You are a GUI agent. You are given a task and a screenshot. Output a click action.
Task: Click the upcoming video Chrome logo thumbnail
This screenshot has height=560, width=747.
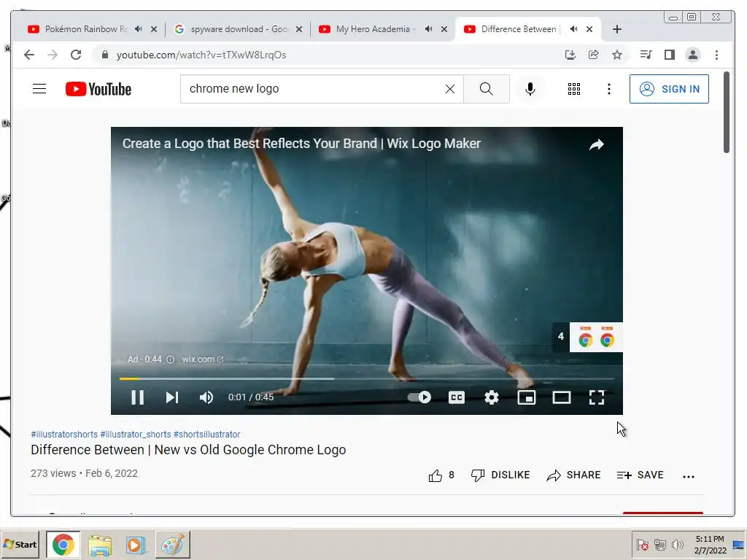coord(596,337)
